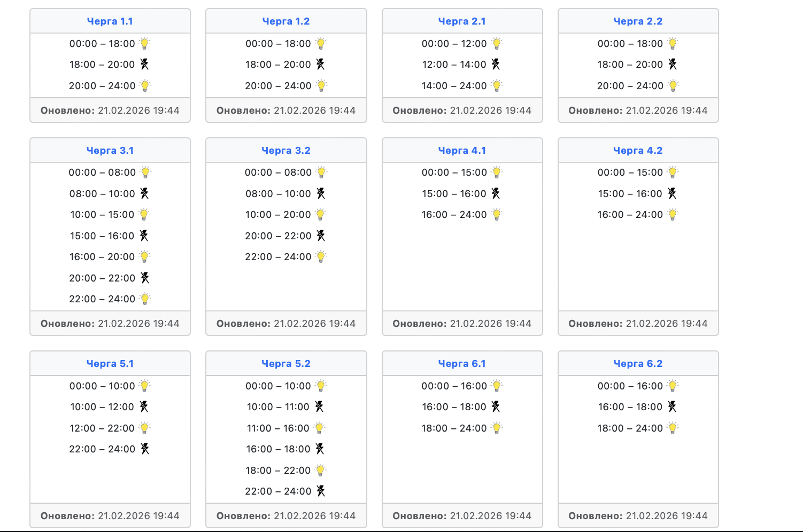Click bulb icon for 10:00 – 20:00 in Черга 3.2
The image size is (803, 532).
320,215
